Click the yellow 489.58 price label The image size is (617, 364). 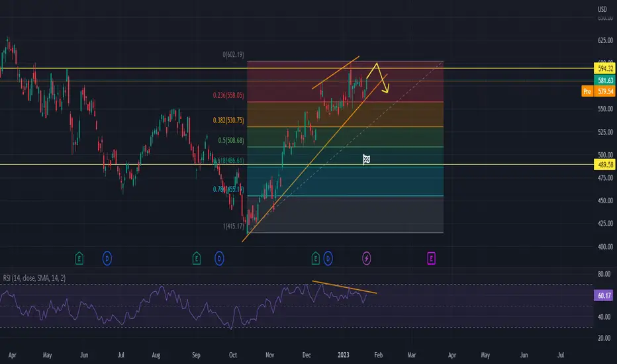tap(605, 165)
